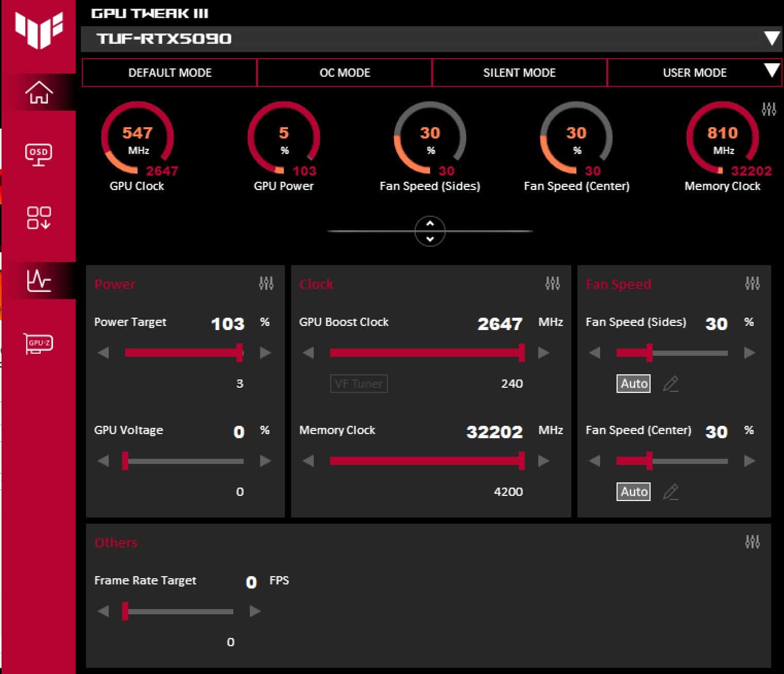Open the utilities download icon in sidebar
The width and height of the screenshot is (784, 674).
[x=39, y=218]
